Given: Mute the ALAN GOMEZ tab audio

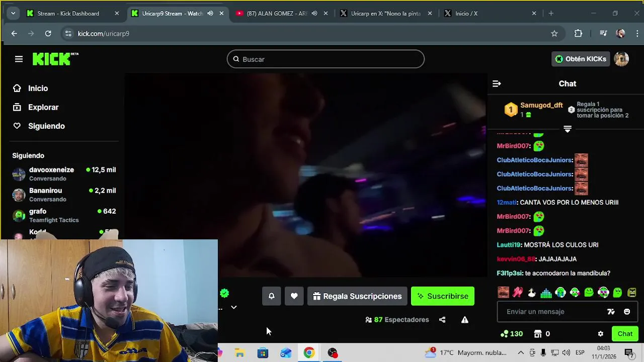Looking at the screenshot, I should [314, 14].
